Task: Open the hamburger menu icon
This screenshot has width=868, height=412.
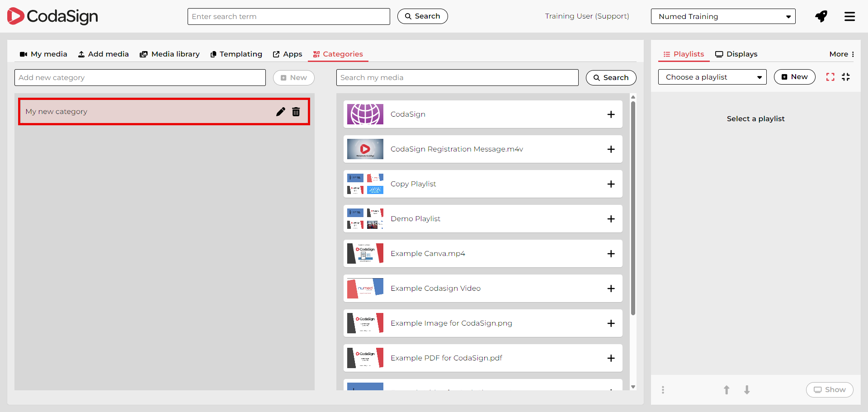Action: point(849,17)
